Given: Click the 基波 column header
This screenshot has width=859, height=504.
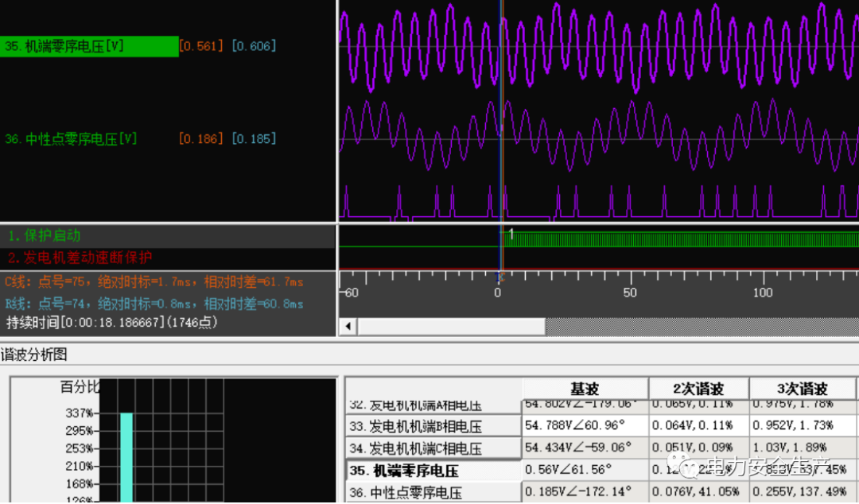Looking at the screenshot, I should [x=585, y=389].
